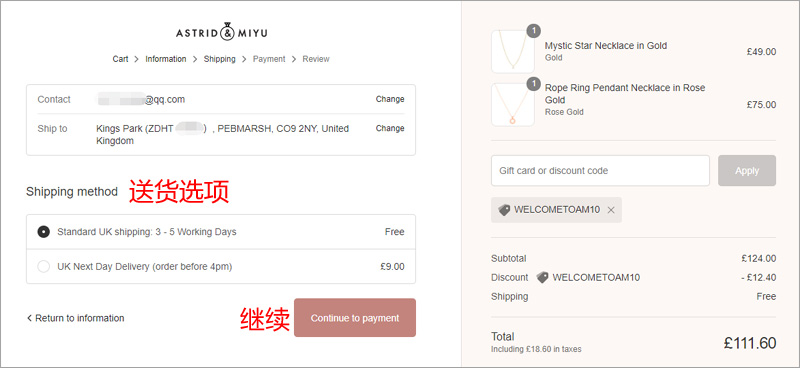Open the Shipping breadcrumb step
800x368 pixels.
click(219, 59)
